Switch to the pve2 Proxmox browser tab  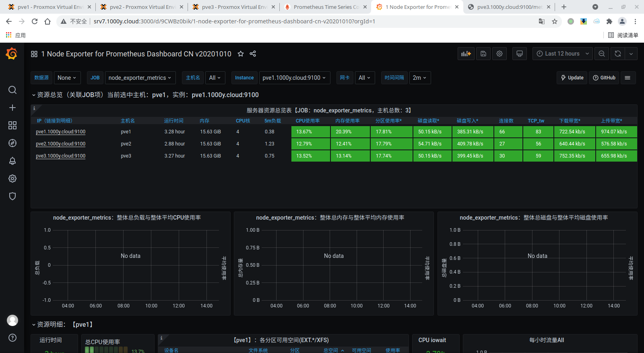click(142, 7)
